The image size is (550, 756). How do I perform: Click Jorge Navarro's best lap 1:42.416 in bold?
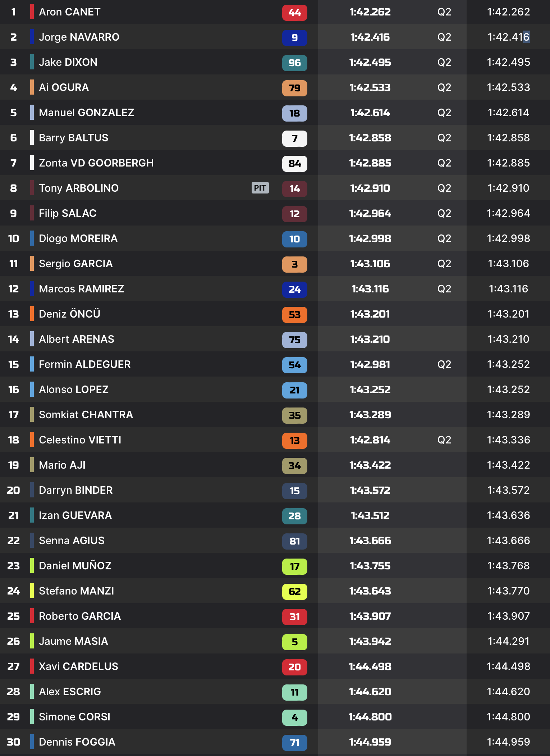[x=370, y=37]
